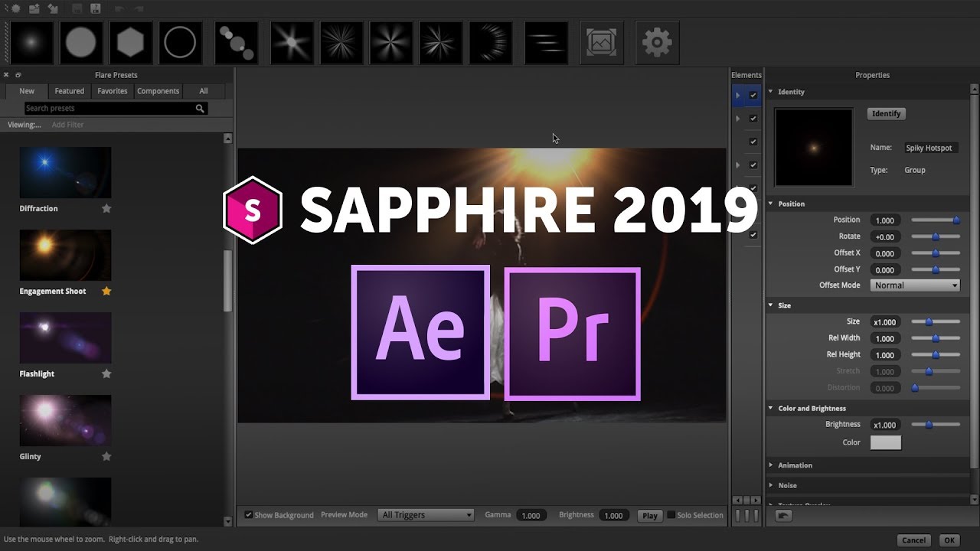Favorite the Glinty preset star
The width and height of the screenshot is (980, 551).
click(106, 456)
